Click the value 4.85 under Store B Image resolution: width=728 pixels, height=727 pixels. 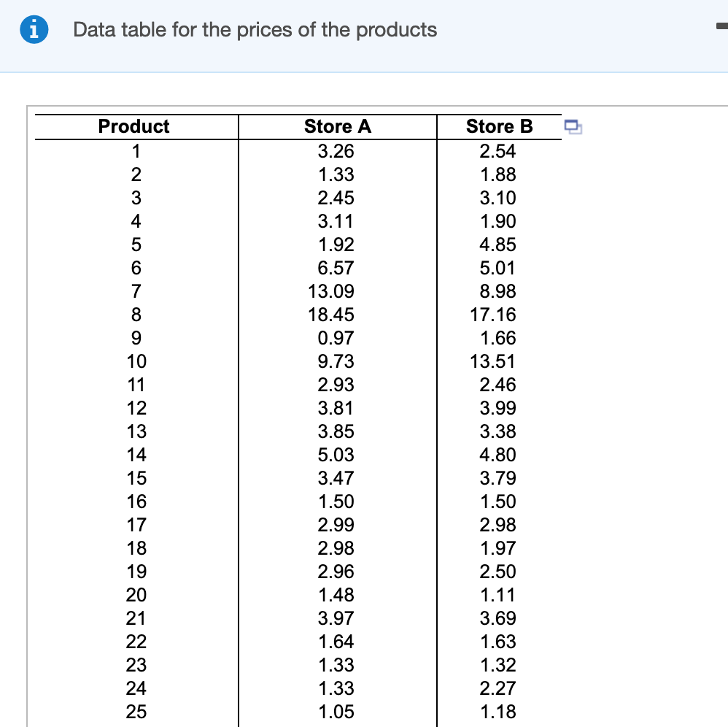499,245
